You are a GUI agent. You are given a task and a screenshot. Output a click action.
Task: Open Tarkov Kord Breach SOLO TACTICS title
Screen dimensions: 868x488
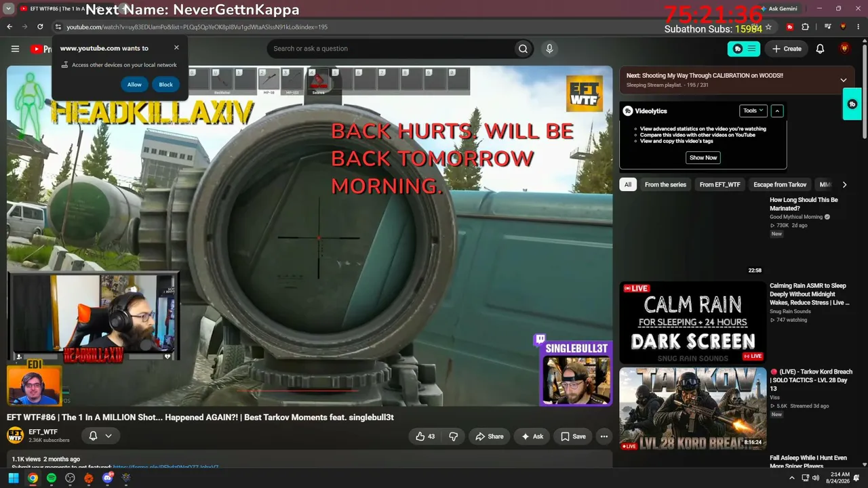pos(811,380)
